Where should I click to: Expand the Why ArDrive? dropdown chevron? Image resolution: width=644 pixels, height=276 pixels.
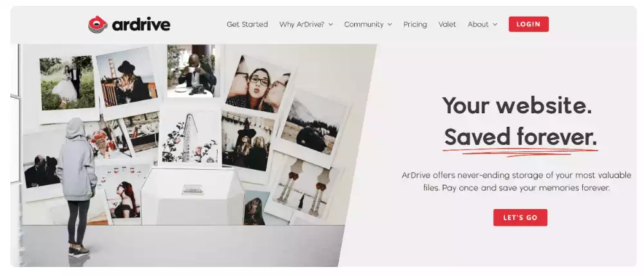330,24
